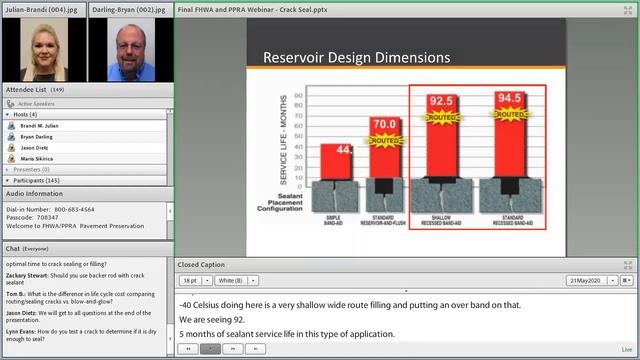Step forward in closed captions
The image size is (640, 360).
click(x=233, y=349)
